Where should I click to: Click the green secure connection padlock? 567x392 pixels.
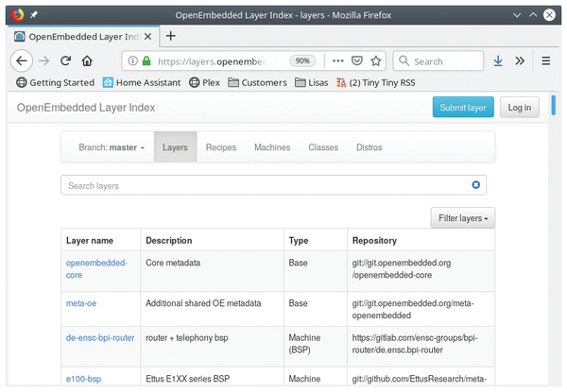(x=146, y=60)
